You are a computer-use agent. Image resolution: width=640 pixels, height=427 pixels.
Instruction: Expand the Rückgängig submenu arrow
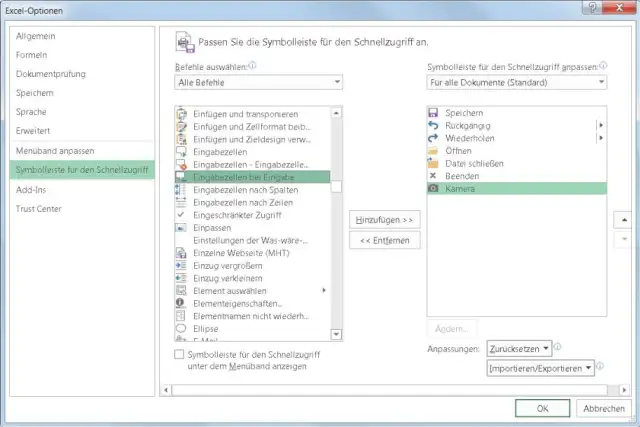(x=601, y=125)
